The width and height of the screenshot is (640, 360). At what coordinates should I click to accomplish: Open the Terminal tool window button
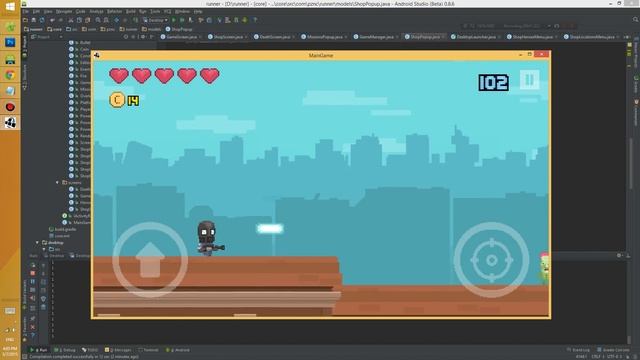(148, 350)
